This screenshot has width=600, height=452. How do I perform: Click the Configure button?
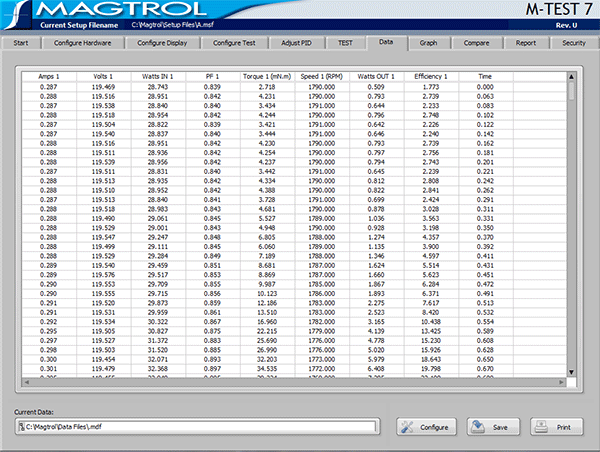click(426, 427)
